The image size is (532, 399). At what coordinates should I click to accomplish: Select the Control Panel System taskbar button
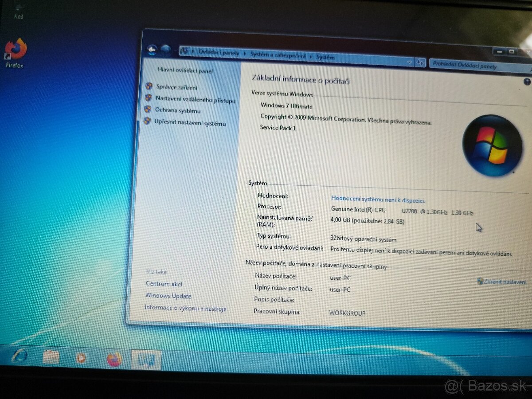146,360
